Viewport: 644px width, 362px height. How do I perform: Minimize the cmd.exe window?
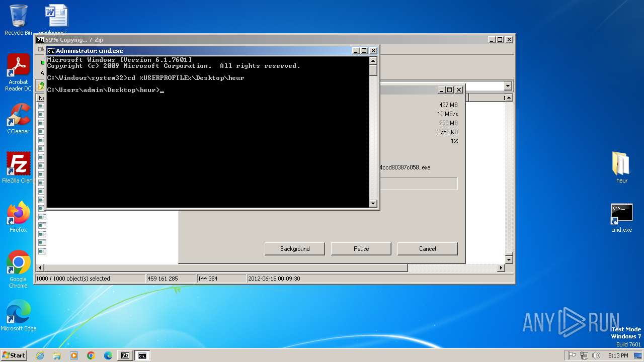click(356, 51)
